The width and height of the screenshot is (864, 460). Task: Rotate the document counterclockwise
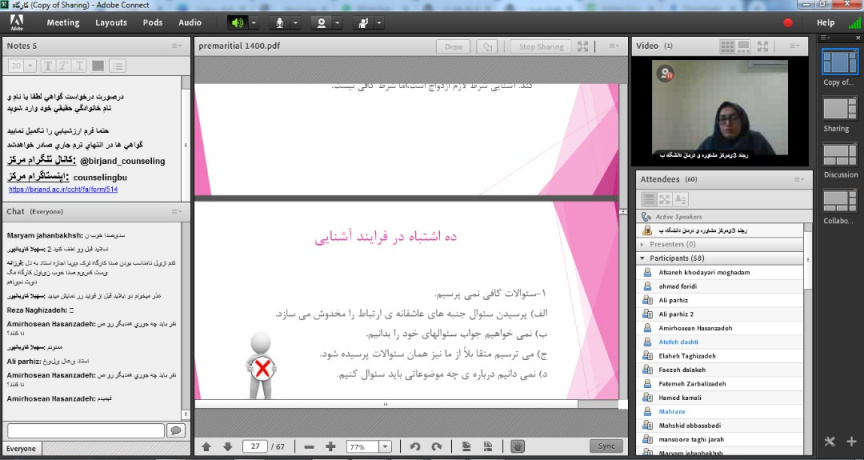pyautogui.click(x=415, y=447)
